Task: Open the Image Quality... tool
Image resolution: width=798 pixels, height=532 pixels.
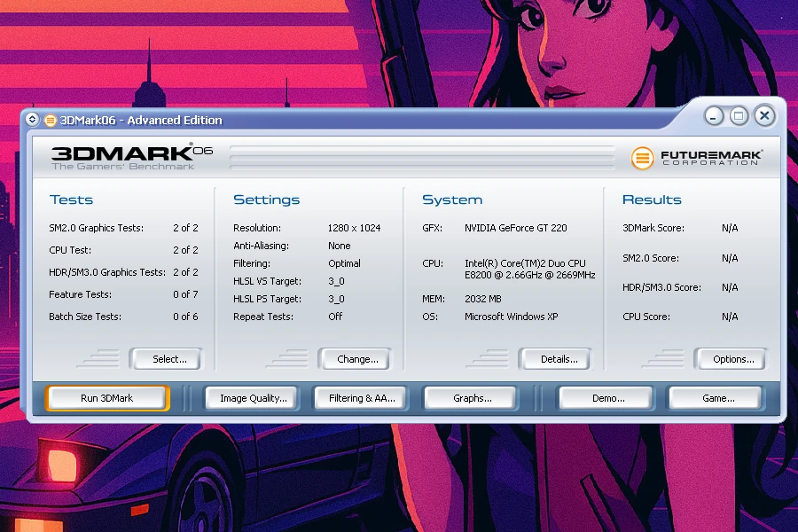Action: (253, 398)
